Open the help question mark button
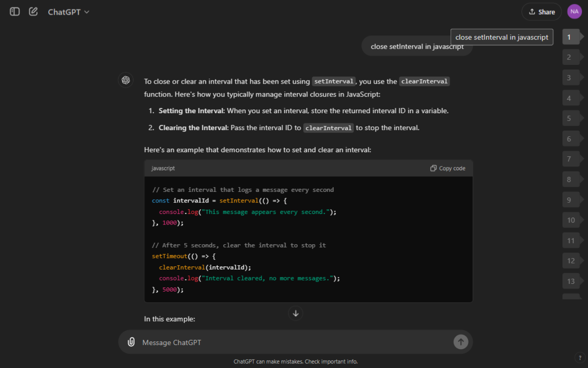 pos(580,358)
